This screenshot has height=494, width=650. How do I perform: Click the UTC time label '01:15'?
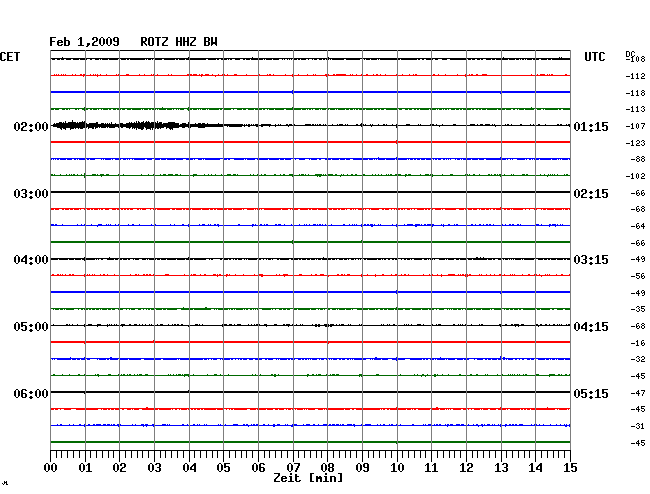[591, 127]
